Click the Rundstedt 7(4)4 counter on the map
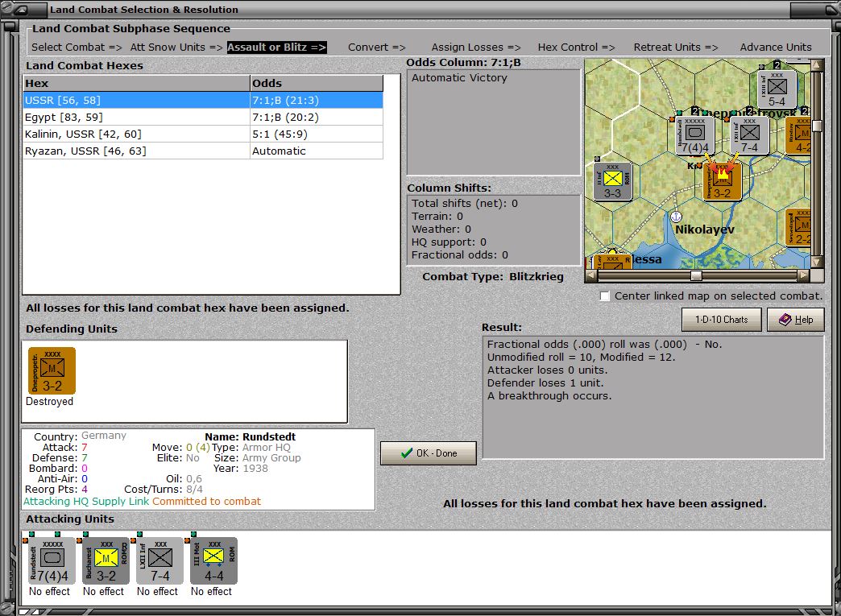The height and width of the screenshot is (616, 841). coord(695,135)
